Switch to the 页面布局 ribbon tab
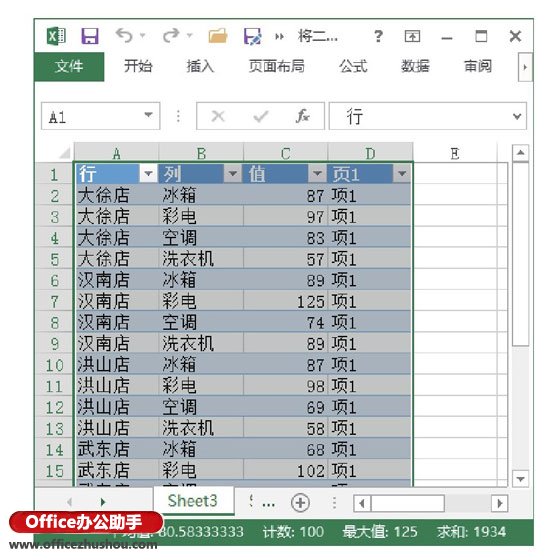The height and width of the screenshot is (560, 560). [276, 66]
